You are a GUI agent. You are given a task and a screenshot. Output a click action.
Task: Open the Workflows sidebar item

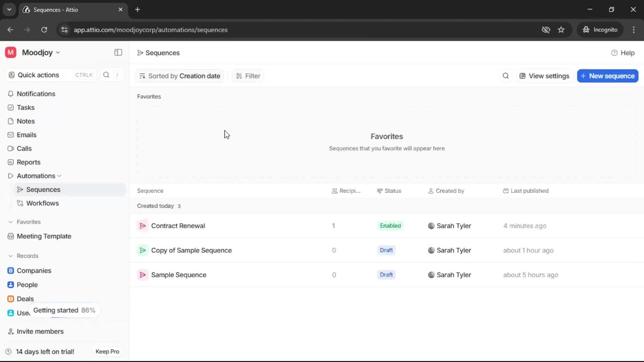click(x=43, y=203)
